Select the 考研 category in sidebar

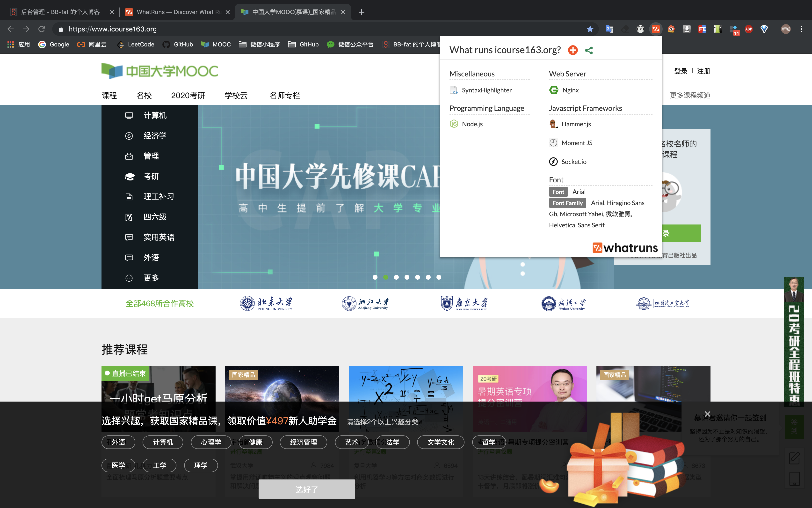150,176
